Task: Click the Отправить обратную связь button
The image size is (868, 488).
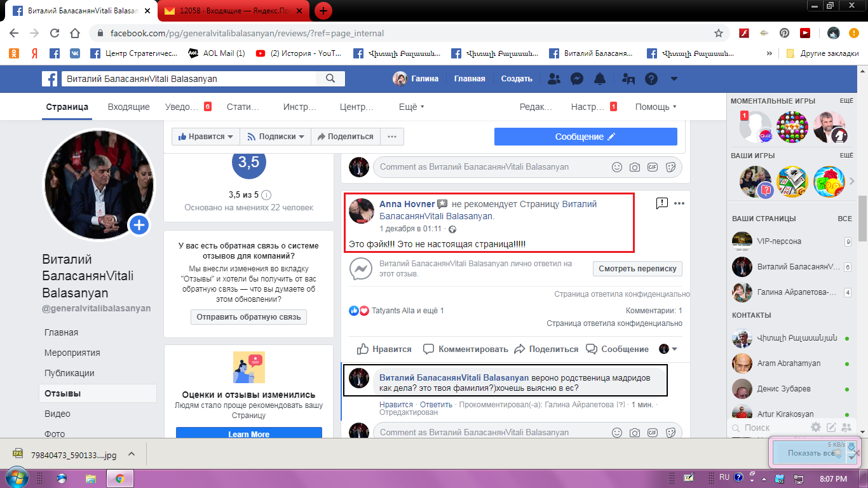Action: point(248,317)
